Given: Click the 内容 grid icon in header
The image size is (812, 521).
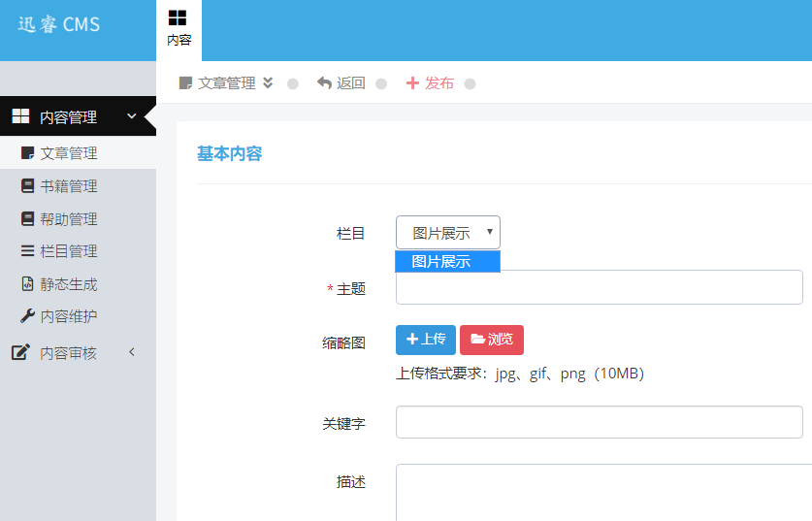Looking at the screenshot, I should [x=178, y=17].
